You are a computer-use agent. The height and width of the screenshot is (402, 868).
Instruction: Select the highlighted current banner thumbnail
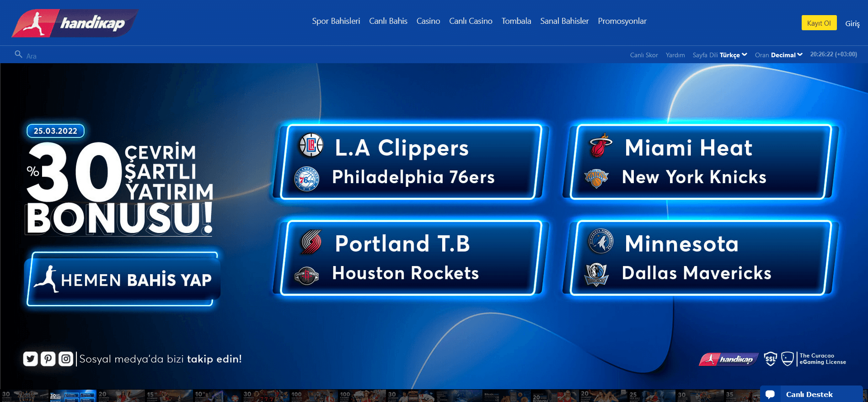(72, 396)
